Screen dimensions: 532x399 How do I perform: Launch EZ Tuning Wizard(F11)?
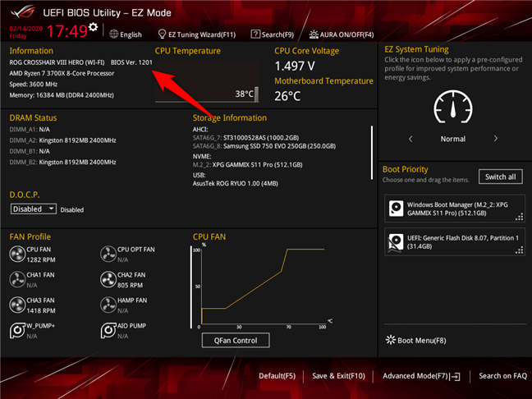point(197,34)
